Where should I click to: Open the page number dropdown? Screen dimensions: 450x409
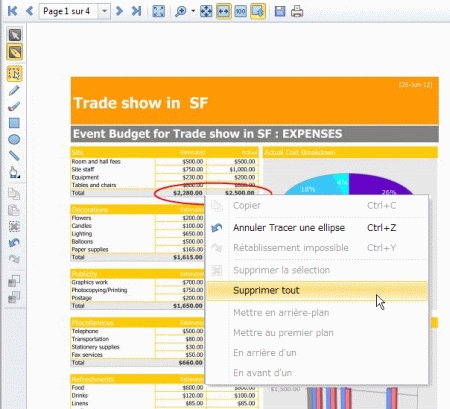click(104, 11)
